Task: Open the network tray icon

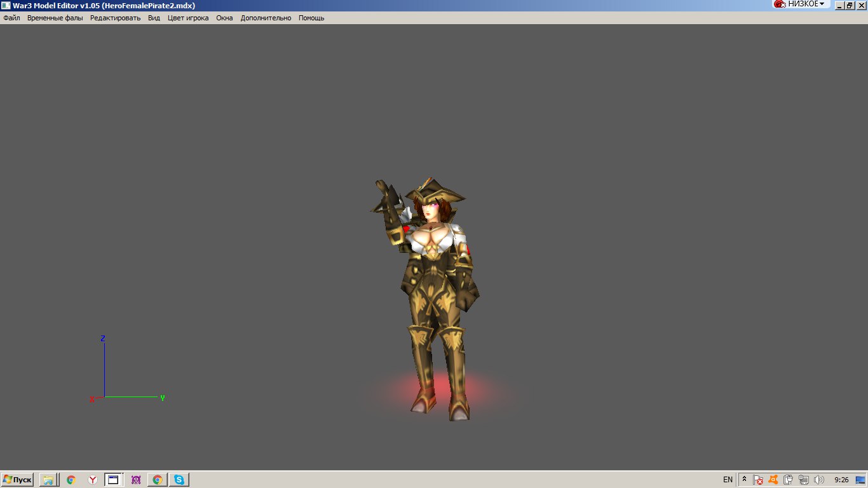Action: (x=804, y=480)
